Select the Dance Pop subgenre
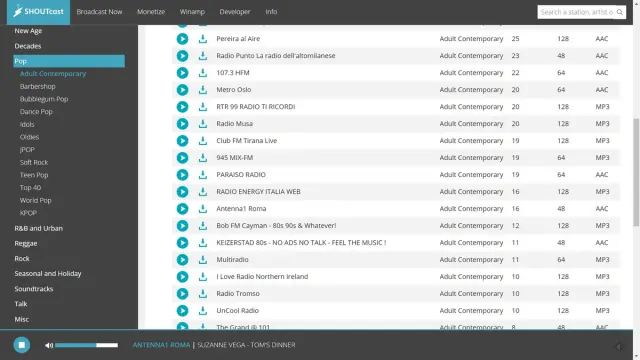This screenshot has height=360, width=640. pos(36,111)
